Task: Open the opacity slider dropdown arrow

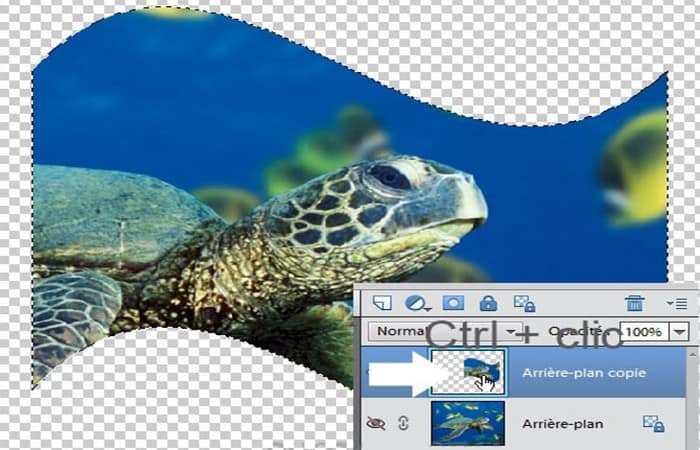Action: point(679,332)
